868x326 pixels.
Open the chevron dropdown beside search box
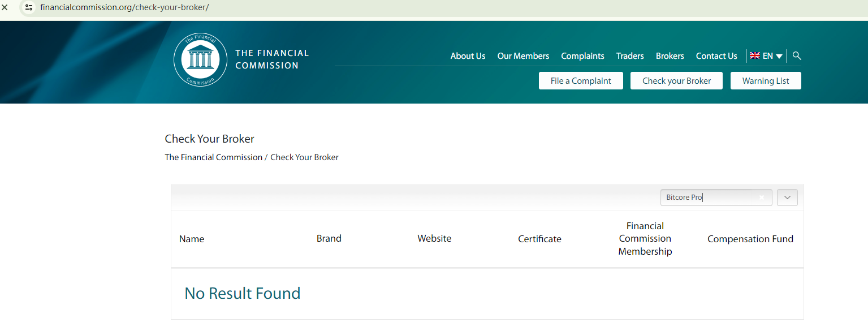pyautogui.click(x=787, y=198)
